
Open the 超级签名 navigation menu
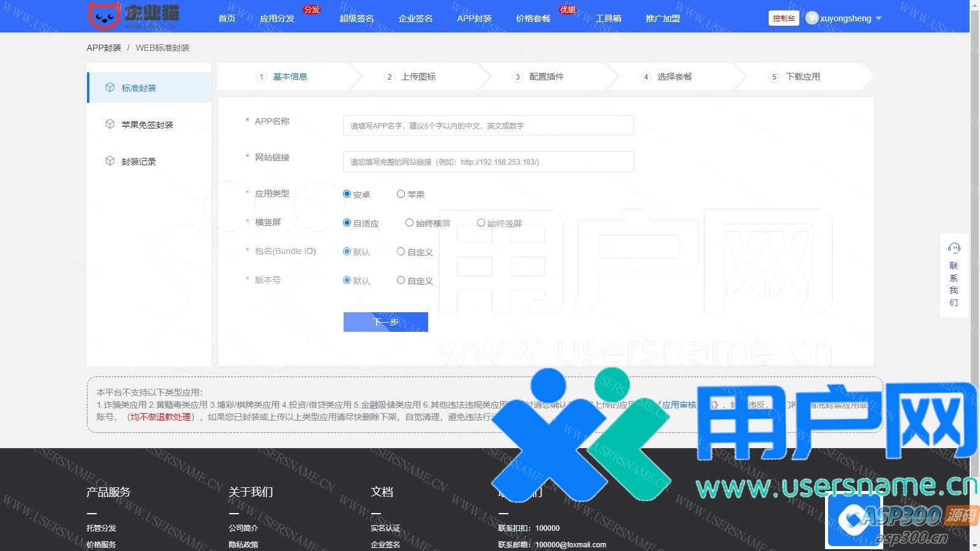pos(356,18)
